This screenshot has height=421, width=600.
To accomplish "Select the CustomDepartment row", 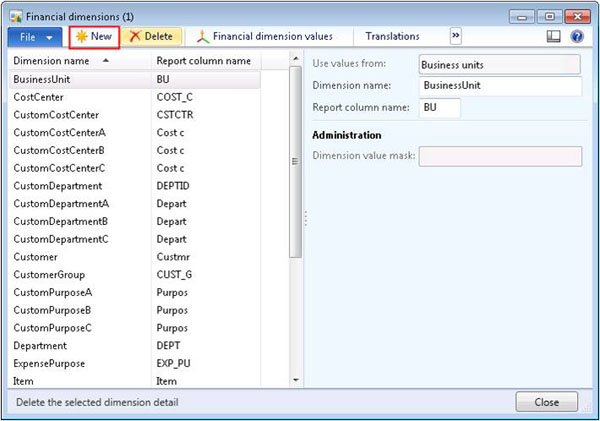I will point(57,185).
